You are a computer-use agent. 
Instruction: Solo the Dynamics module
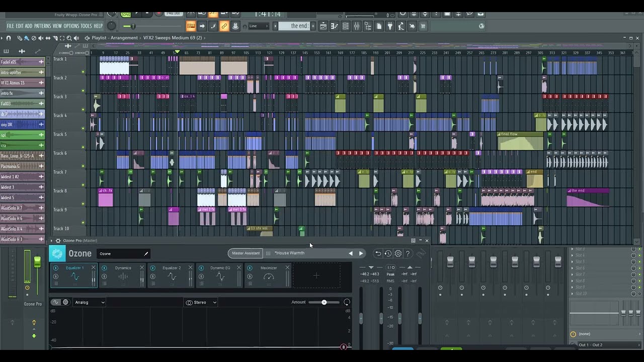[x=104, y=277]
